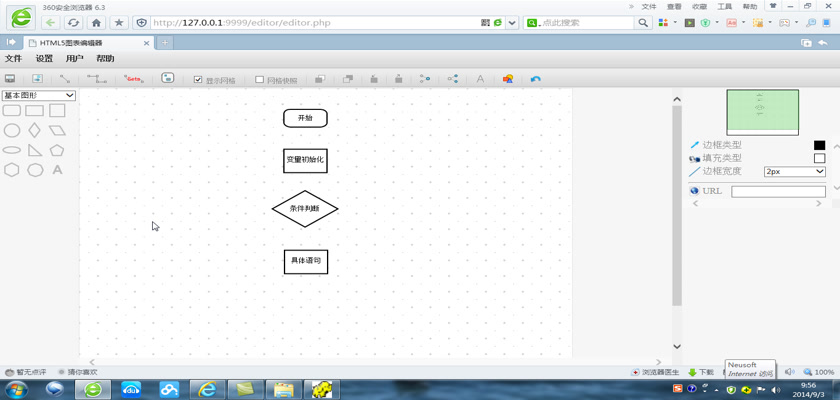Click the share-like connector toolbar icon
840x400 pixels.
coord(453,79)
